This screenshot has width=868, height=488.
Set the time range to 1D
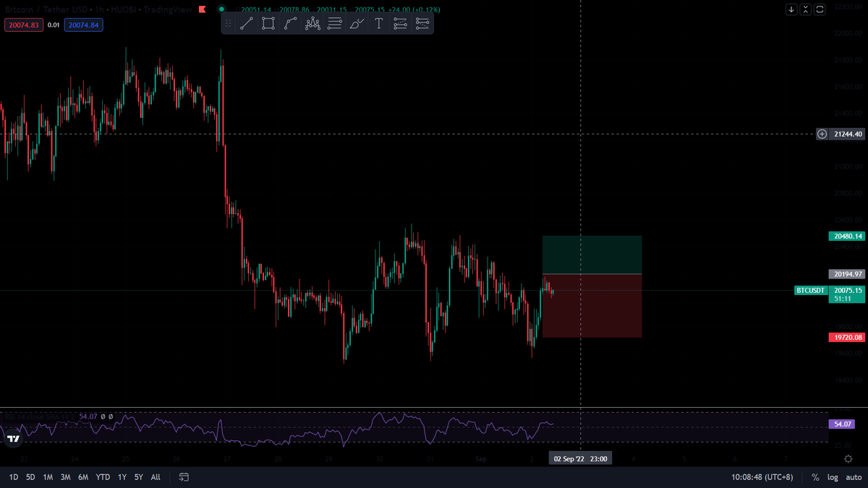[14, 477]
